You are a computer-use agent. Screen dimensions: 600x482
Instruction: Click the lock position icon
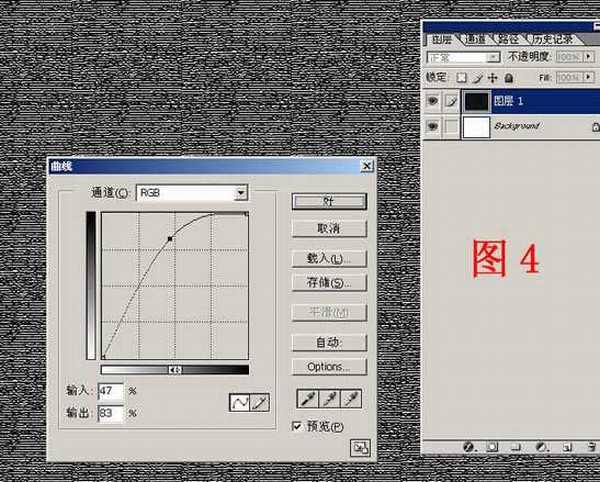tap(493, 77)
